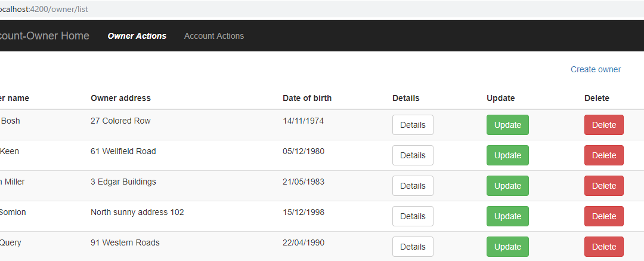
Task: Open Details for 61 Wellfield Road owner
Action: point(413,155)
